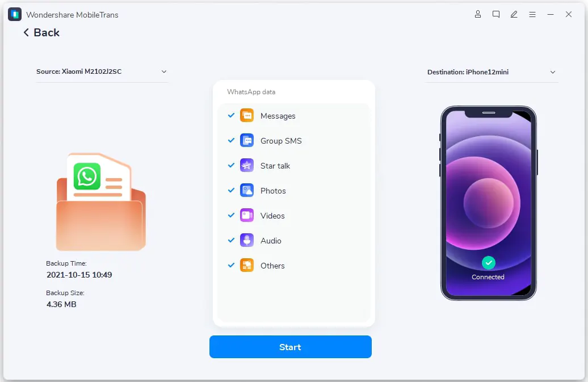Click the connected iPhone preview image
Viewport: 588px width, 382px height.
point(488,203)
